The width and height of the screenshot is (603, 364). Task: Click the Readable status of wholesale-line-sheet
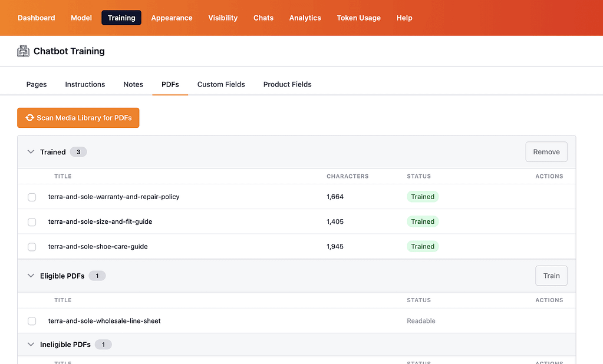pos(421,321)
